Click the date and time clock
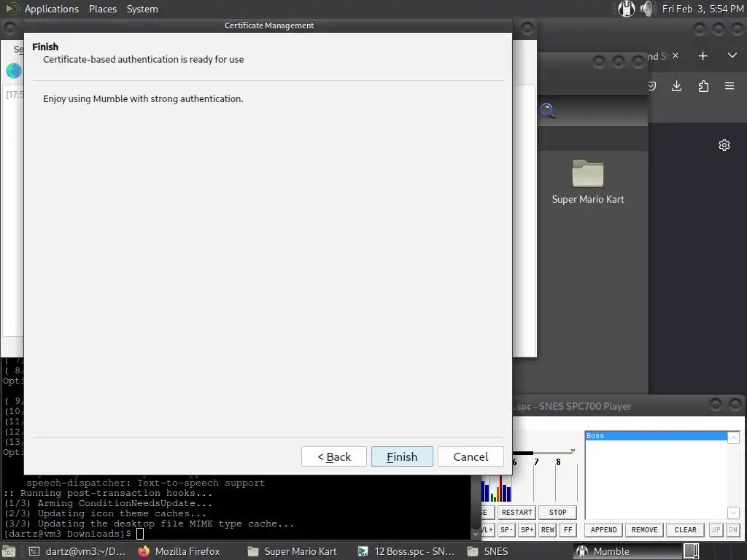Viewport: 747px width, 560px height. [703, 9]
